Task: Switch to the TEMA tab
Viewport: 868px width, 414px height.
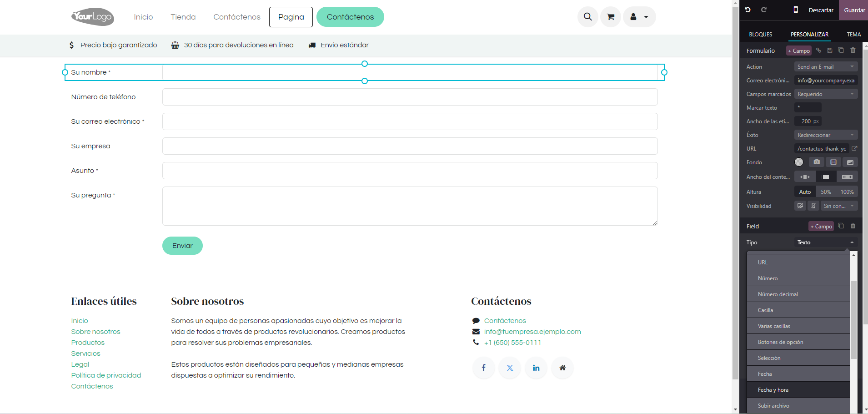Action: click(x=853, y=35)
